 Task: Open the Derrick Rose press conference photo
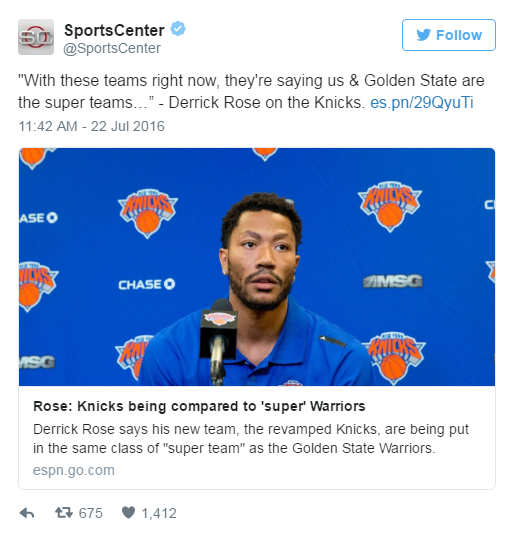point(257,267)
